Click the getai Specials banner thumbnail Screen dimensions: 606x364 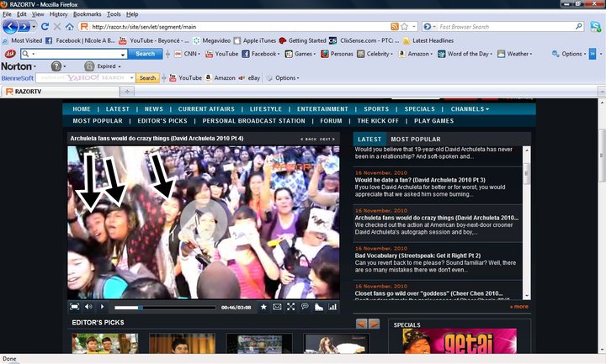point(460,340)
